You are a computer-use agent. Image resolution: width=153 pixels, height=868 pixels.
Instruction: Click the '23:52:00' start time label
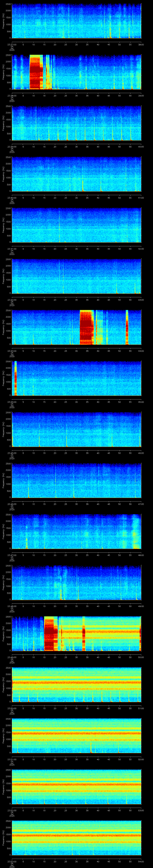[12, 810]
